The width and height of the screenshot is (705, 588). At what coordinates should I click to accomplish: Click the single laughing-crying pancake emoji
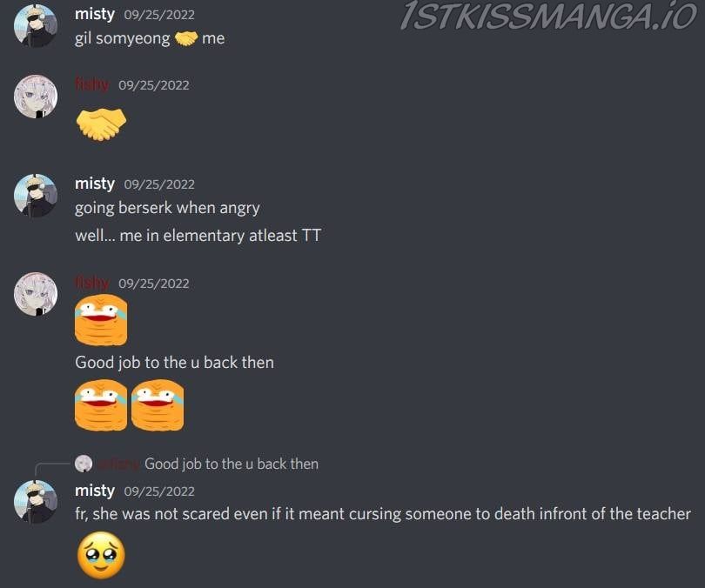101,320
